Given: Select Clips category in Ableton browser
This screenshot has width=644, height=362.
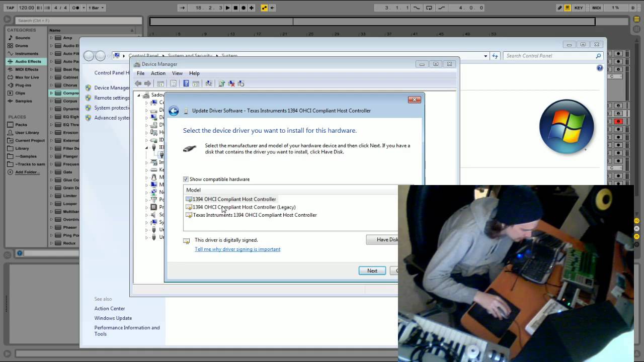Looking at the screenshot, I should click(x=20, y=93).
